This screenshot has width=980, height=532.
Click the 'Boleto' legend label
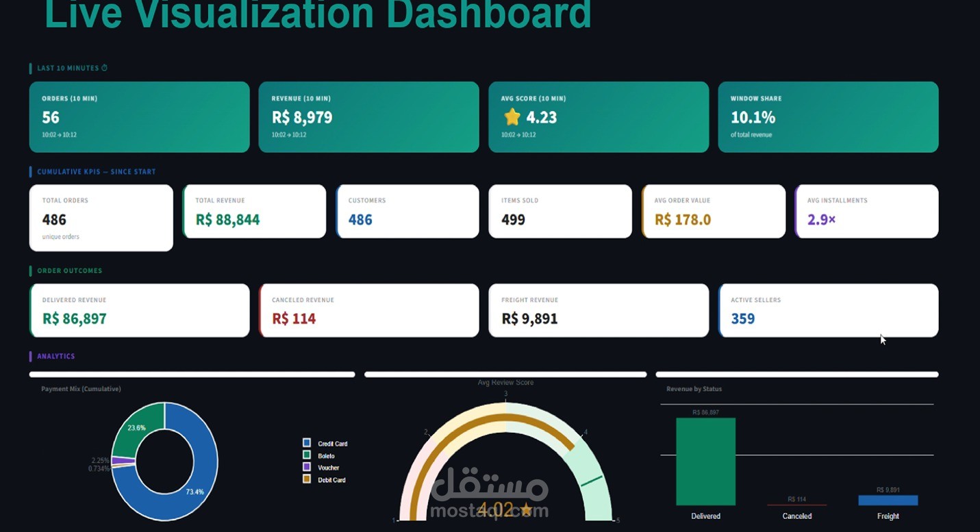[326, 456]
